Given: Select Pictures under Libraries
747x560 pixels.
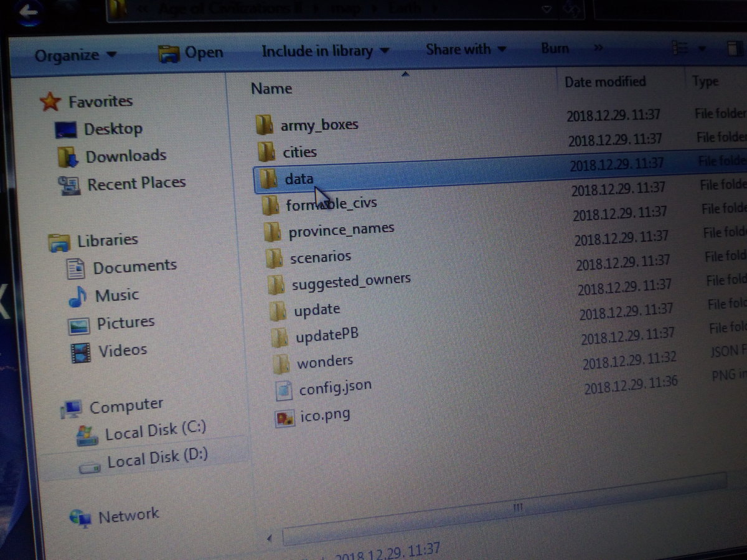Looking at the screenshot, I should click(126, 324).
